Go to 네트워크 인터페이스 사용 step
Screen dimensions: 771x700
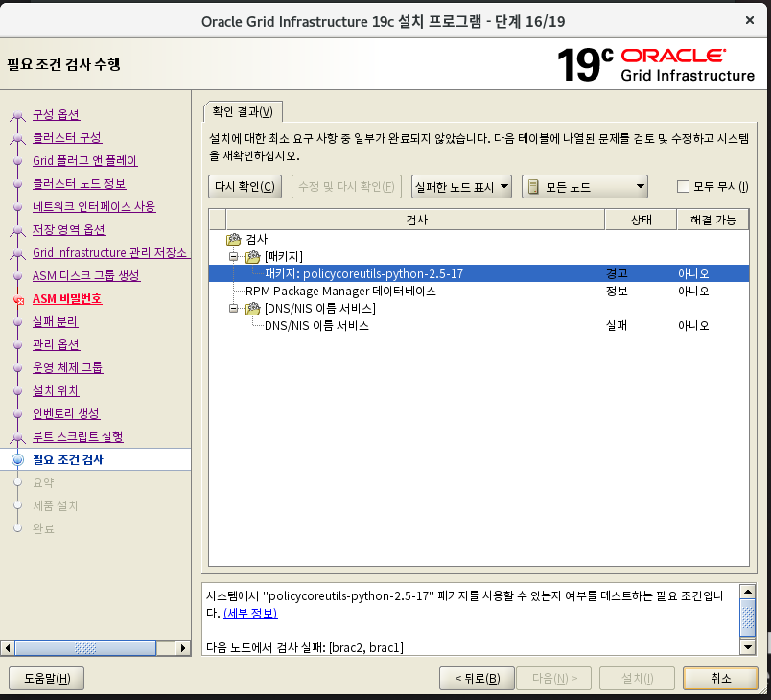coord(94,206)
